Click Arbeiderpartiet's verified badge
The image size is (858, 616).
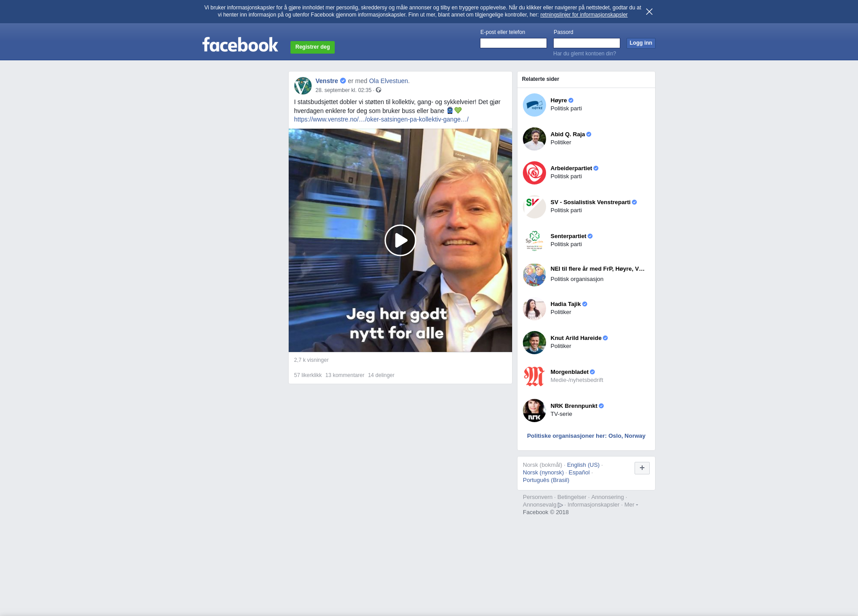tap(596, 168)
